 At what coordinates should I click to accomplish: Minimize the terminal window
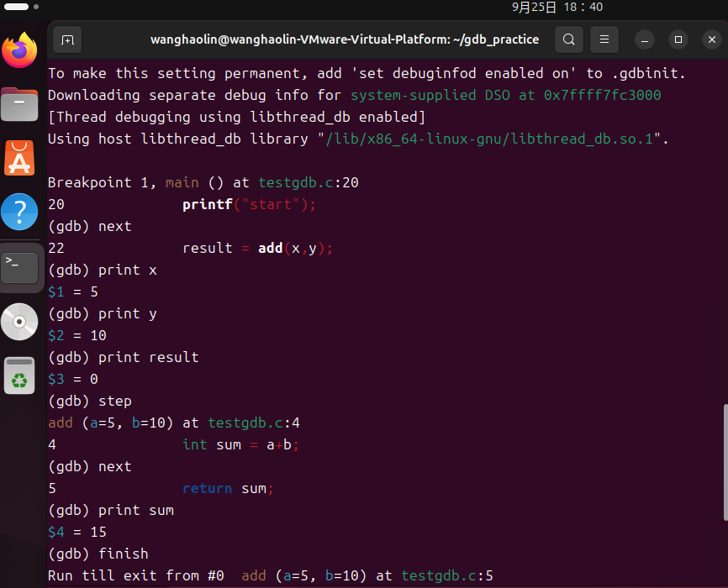tap(645, 40)
